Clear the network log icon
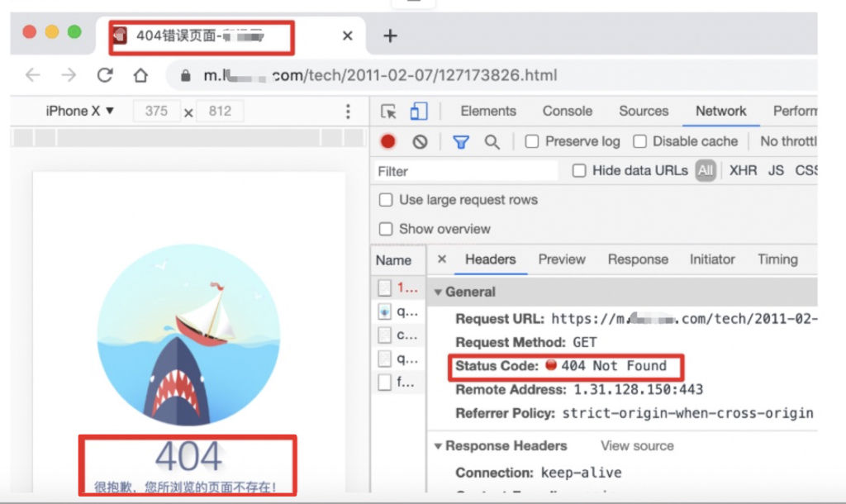This screenshot has height=504, width=846. 420,141
